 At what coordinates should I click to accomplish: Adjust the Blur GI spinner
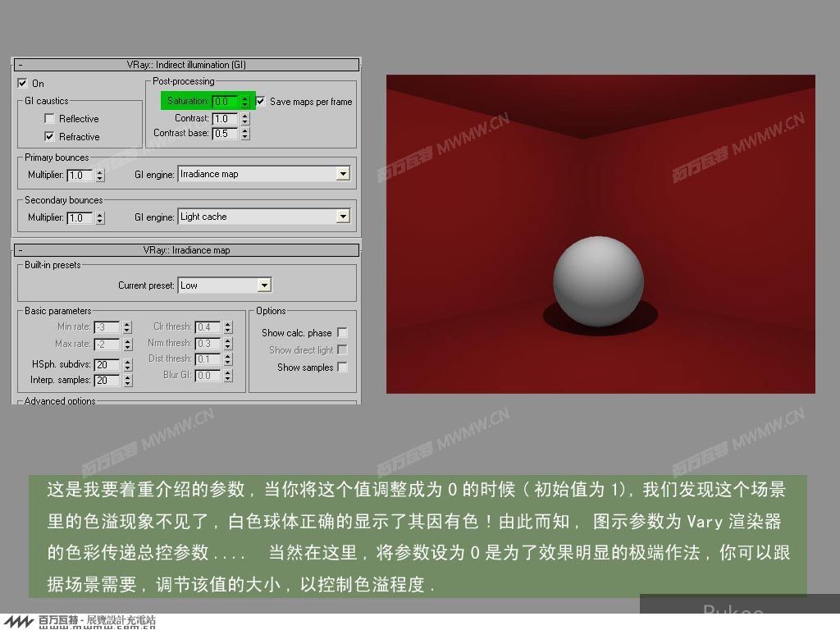[x=228, y=376]
